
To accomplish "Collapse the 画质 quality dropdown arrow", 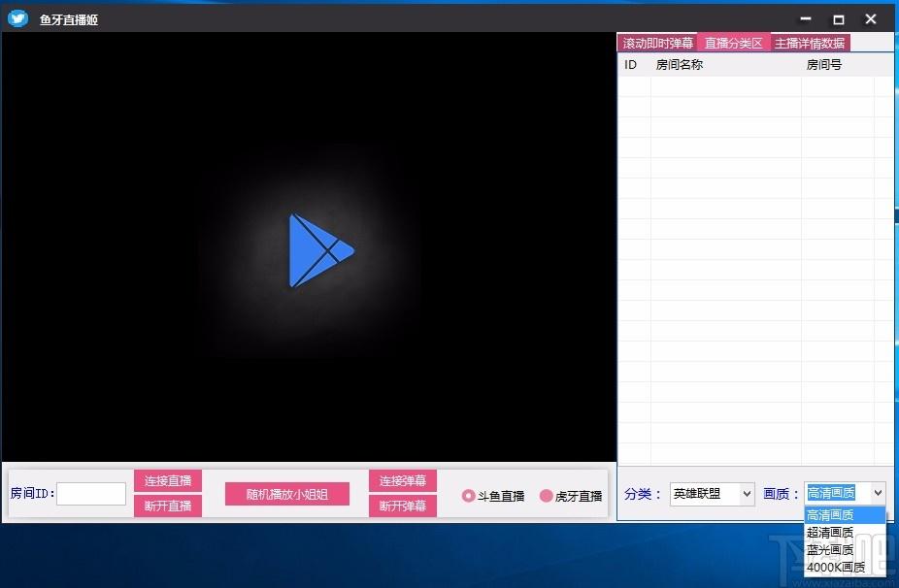I will point(878,493).
